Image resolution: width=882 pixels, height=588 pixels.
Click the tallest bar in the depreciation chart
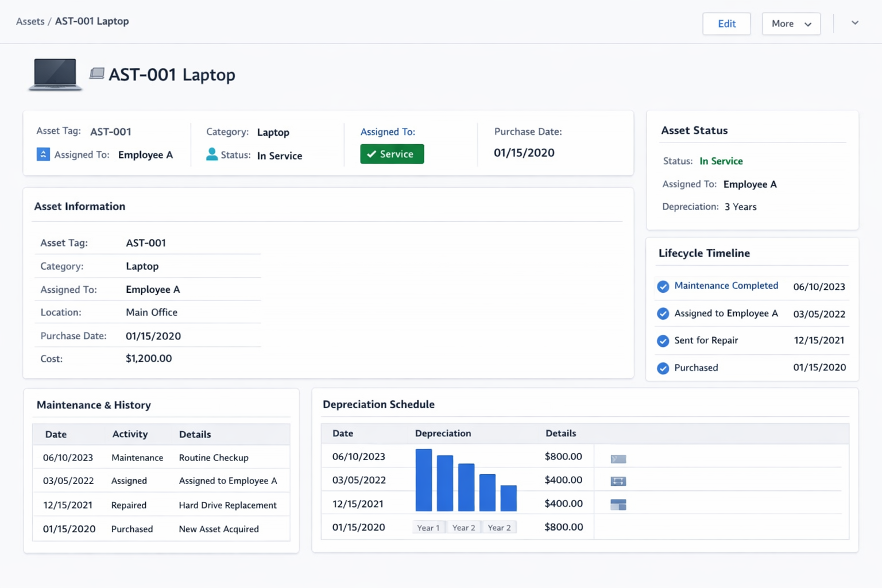pos(424,480)
